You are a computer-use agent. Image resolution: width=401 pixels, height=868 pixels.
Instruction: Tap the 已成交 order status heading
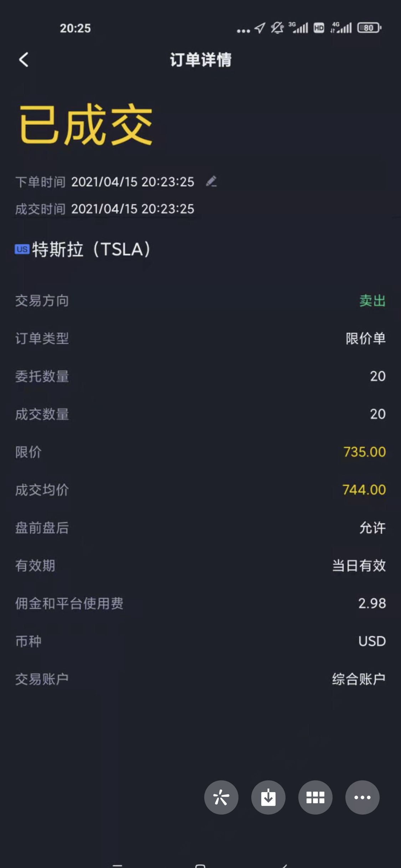(86, 124)
